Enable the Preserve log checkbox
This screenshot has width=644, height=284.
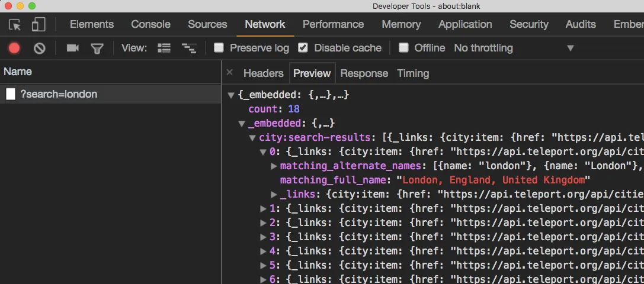219,48
